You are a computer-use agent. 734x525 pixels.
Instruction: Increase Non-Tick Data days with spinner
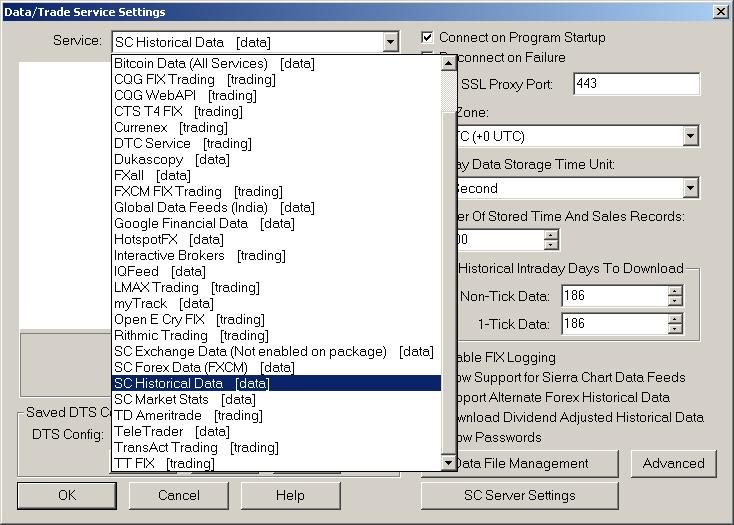[675, 291]
